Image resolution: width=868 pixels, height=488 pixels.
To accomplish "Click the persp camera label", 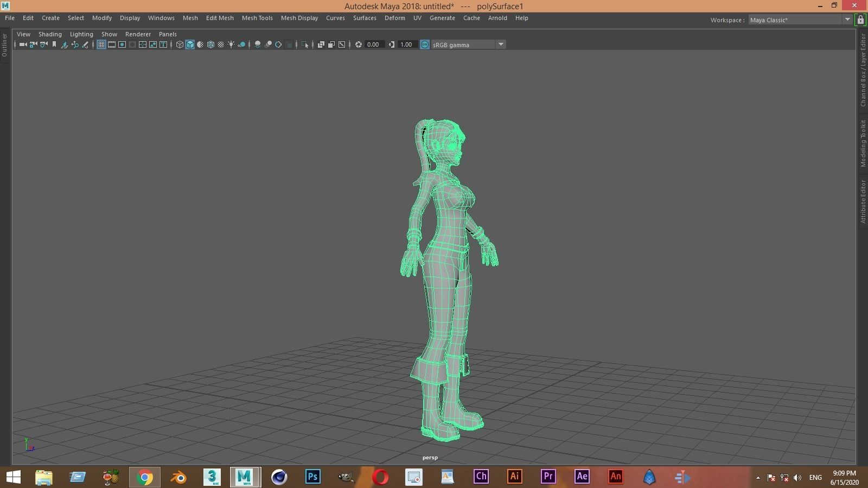I will click(x=430, y=458).
